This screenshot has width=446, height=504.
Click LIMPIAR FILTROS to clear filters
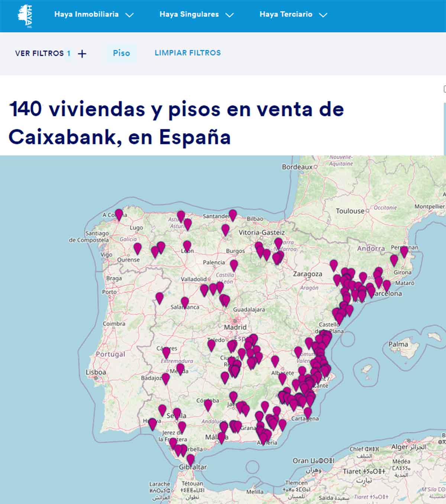click(188, 53)
